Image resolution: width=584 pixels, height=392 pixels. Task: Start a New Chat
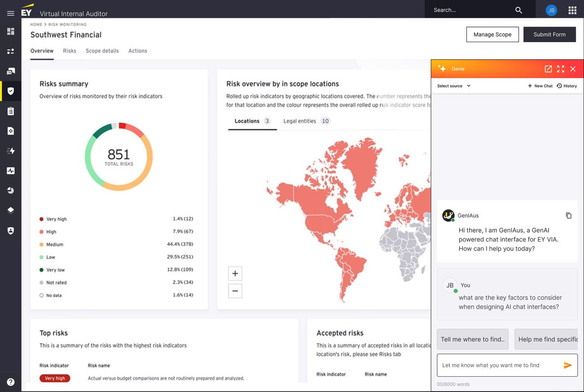coord(540,86)
